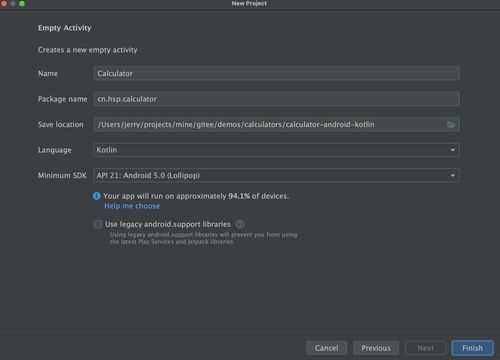The image size is (500, 360).
Task: Click the disabled Next button
Action: point(425,348)
